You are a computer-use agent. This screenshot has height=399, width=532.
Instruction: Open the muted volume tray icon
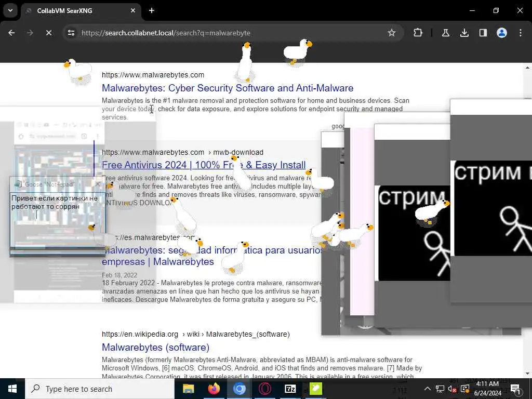coord(453,389)
